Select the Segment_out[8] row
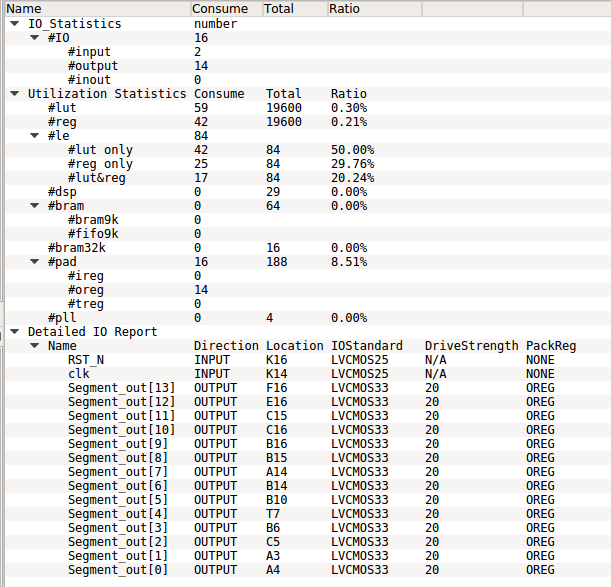 [308, 458]
